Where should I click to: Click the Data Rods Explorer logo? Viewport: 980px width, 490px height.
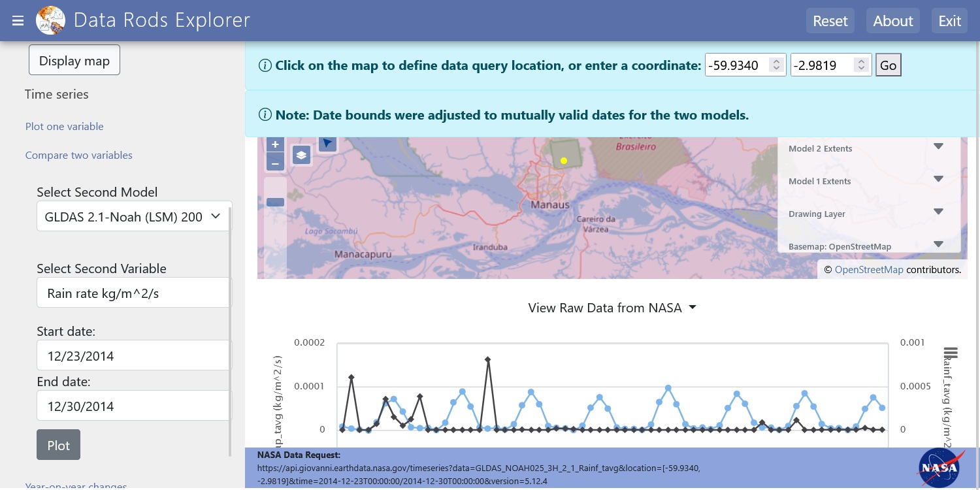click(50, 20)
